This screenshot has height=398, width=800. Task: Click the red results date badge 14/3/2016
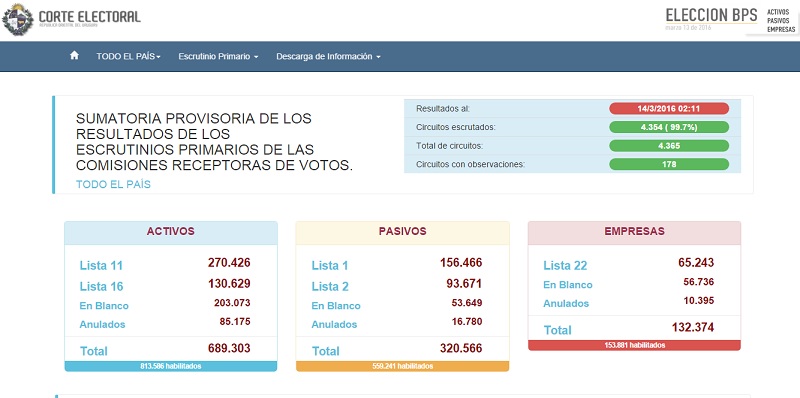(x=669, y=109)
